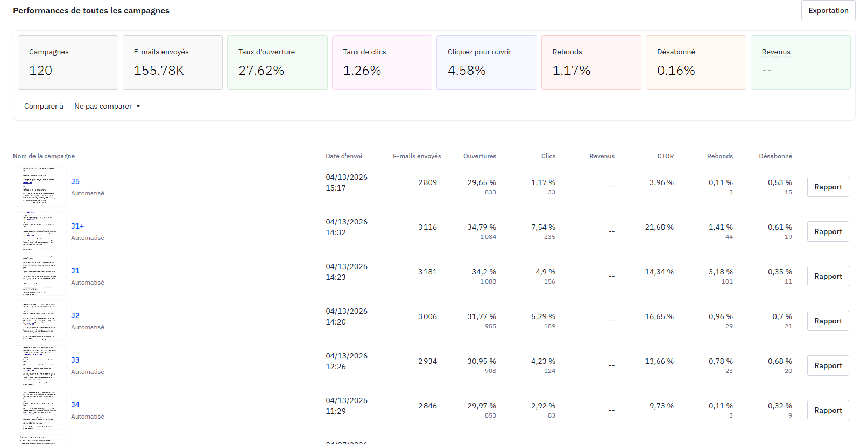Screen dimensions: 868x444
Task: Select the Rebonds 1.17% card
Action: point(591,62)
